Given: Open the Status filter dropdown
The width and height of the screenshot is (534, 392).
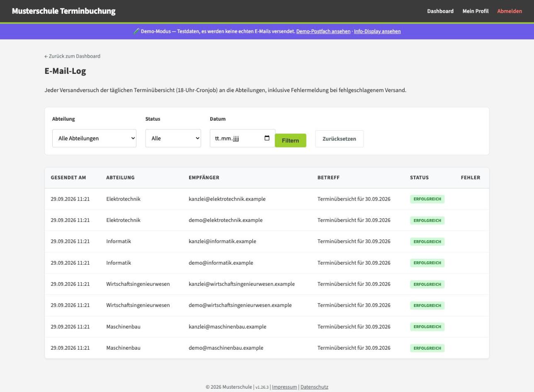Looking at the screenshot, I should pos(173,138).
